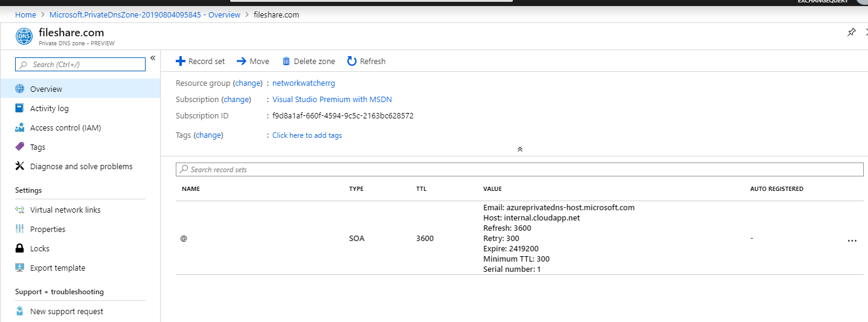Click the Search record sets field
This screenshot has height=322, width=868.
(x=519, y=170)
